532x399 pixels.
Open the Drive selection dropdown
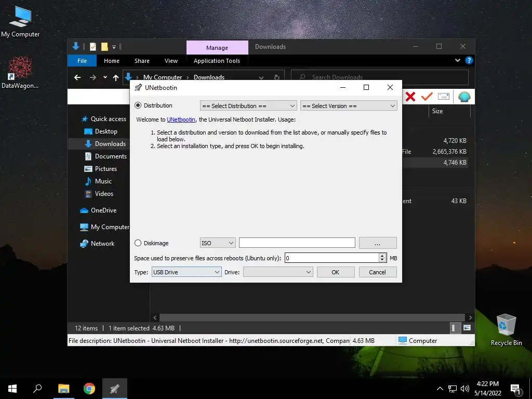[278, 272]
